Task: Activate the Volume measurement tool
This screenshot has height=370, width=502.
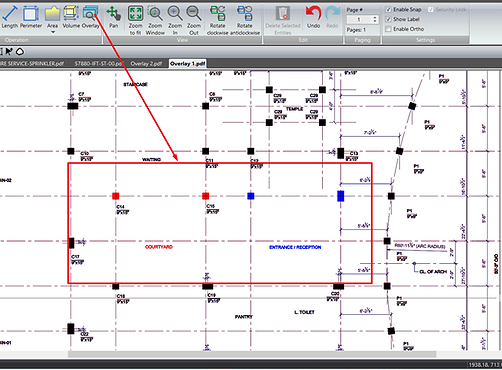Action: tap(71, 17)
